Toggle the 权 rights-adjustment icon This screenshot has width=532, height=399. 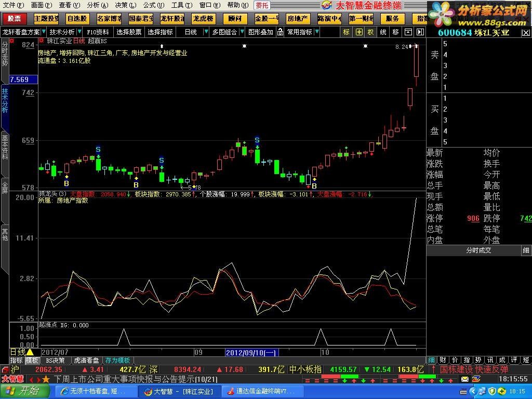[370, 32]
